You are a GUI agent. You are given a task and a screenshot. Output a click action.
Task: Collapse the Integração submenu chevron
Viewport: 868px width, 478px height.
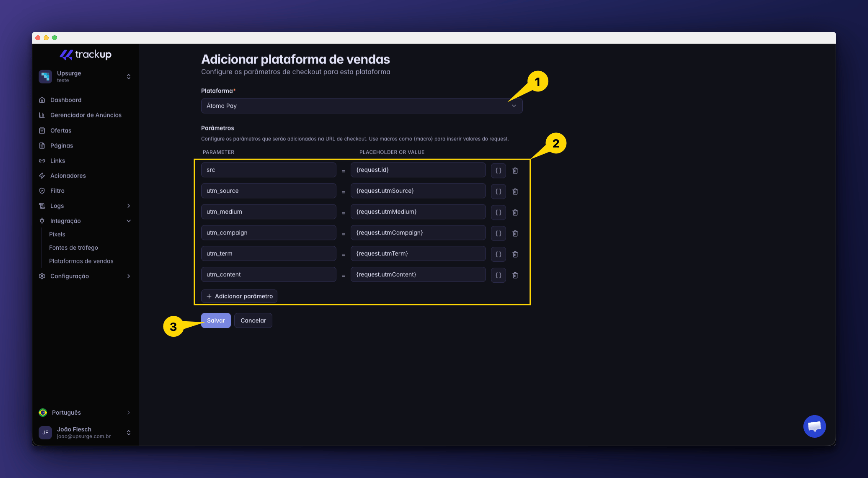click(x=128, y=221)
